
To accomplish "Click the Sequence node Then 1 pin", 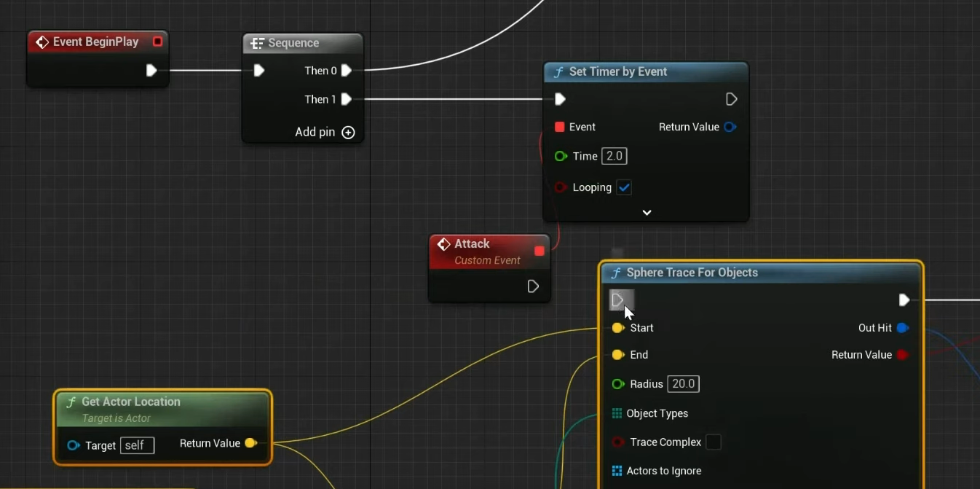I will pos(347,99).
